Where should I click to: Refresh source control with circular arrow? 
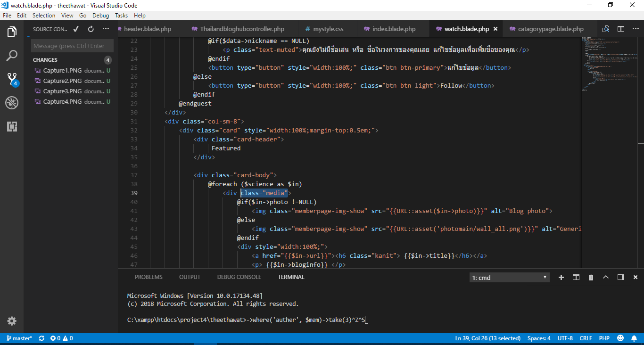point(91,29)
